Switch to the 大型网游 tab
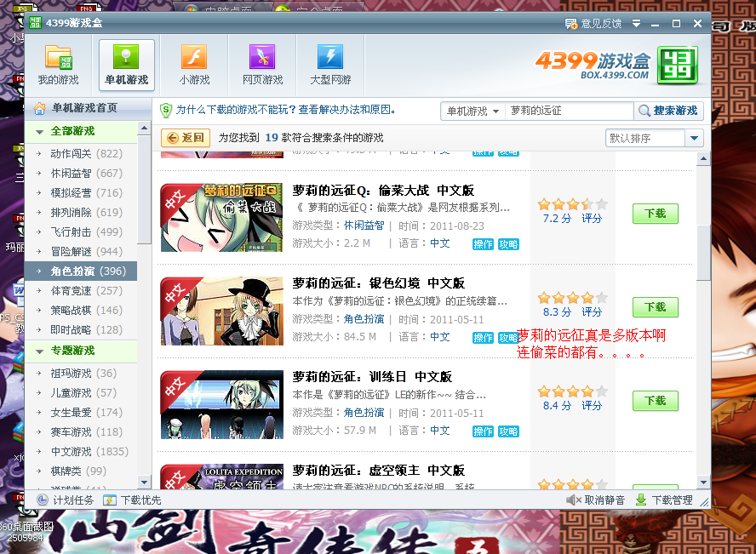The width and height of the screenshot is (756, 554). click(330, 65)
